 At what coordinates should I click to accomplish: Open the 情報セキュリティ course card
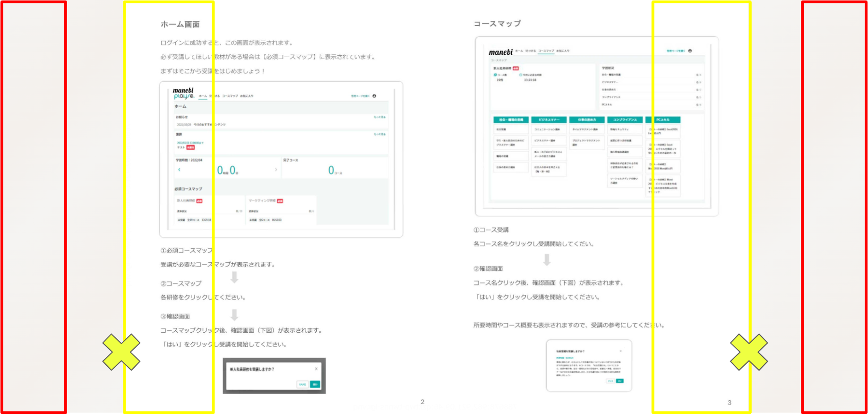click(x=625, y=129)
